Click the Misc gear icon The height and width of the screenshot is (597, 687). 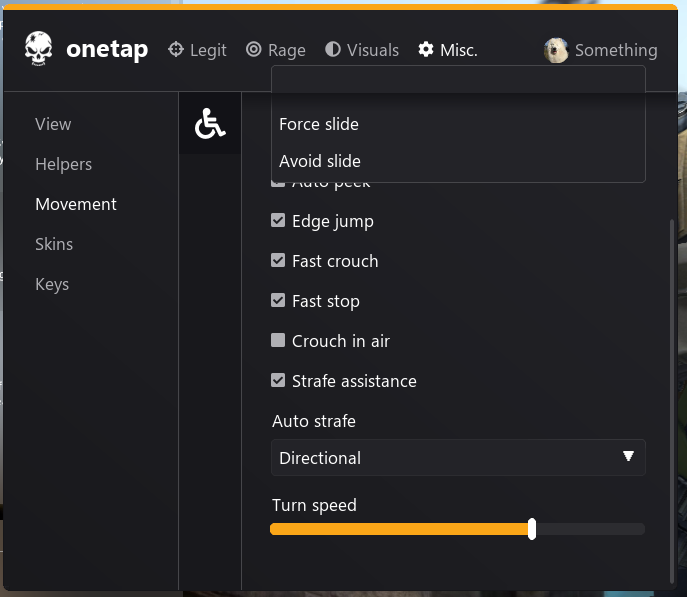(x=425, y=49)
